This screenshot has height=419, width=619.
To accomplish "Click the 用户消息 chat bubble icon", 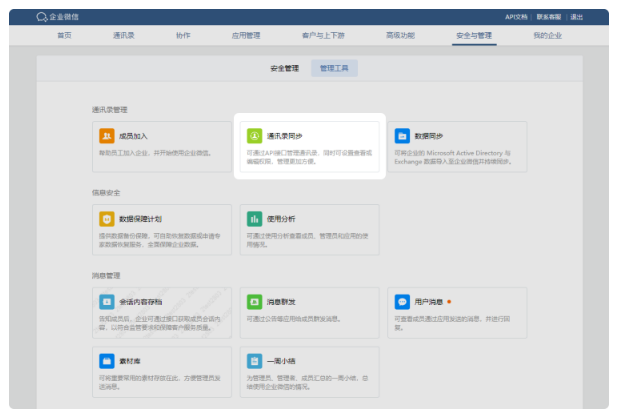I will click(402, 301).
